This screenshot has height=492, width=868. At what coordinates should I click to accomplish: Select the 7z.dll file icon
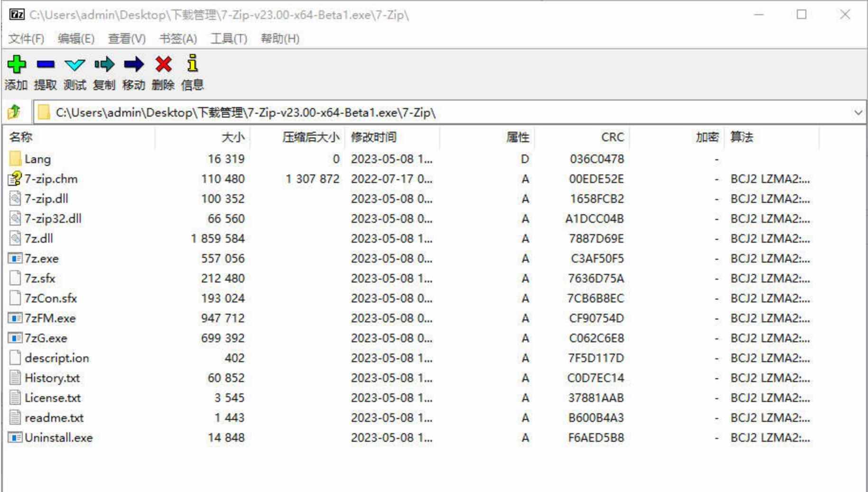pos(15,238)
